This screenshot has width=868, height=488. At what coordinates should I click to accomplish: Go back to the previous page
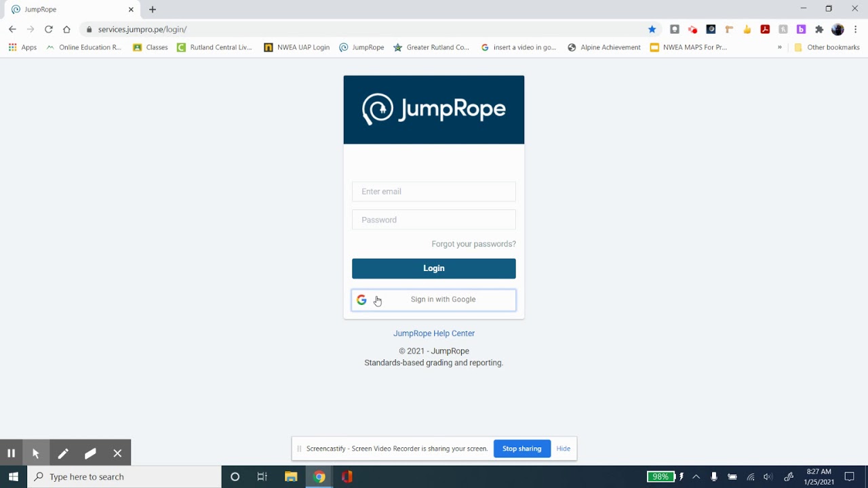[12, 29]
